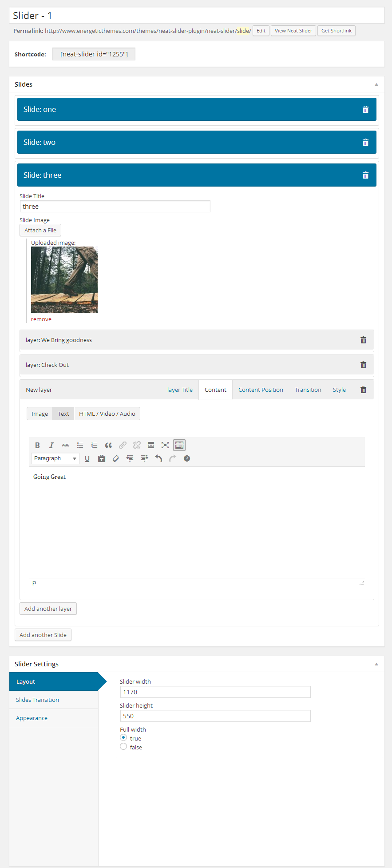The height and width of the screenshot is (868, 392).
Task: Apply blockquote formatting
Action: (108, 445)
